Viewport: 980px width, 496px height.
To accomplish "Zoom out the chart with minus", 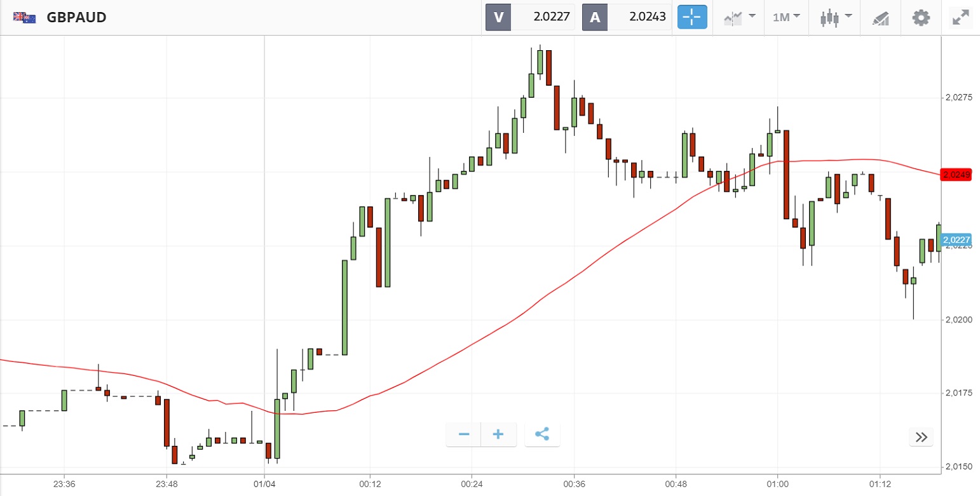I will click(x=464, y=434).
